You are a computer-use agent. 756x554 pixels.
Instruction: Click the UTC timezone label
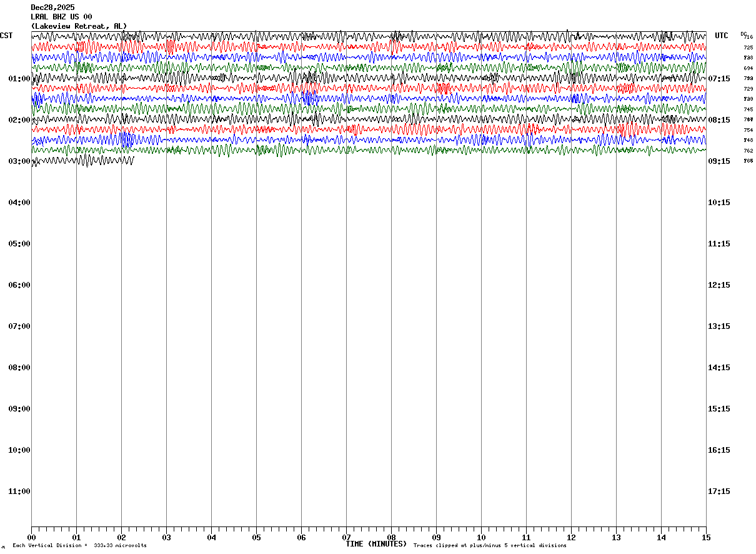click(x=722, y=36)
